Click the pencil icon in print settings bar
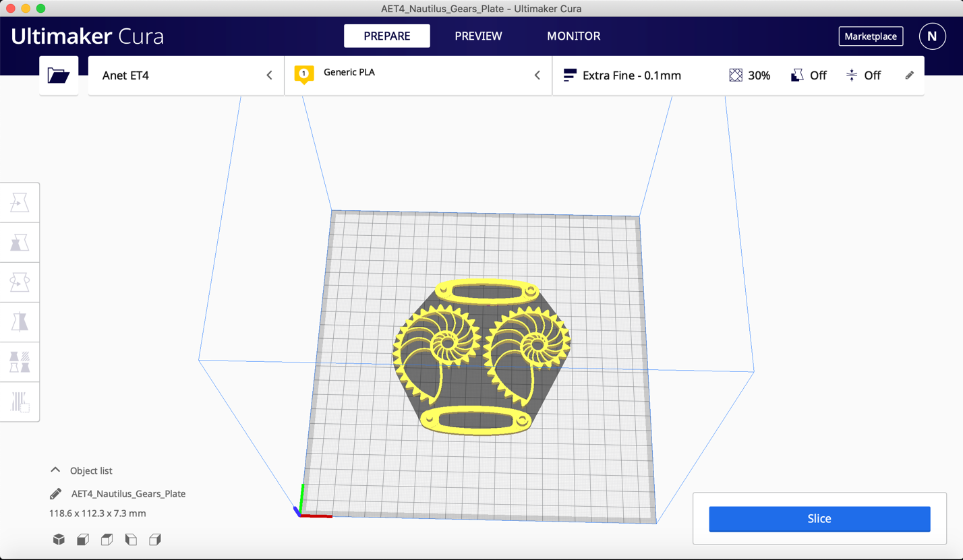The width and height of the screenshot is (963, 560). coord(909,75)
